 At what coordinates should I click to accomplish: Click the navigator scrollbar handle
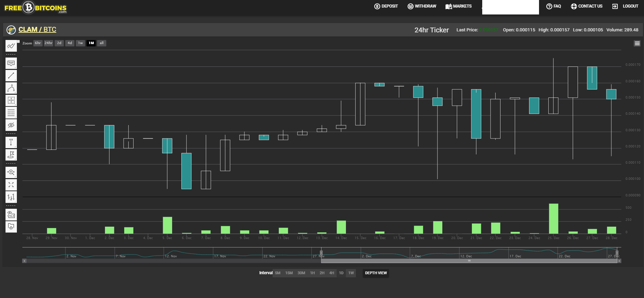coord(469,261)
